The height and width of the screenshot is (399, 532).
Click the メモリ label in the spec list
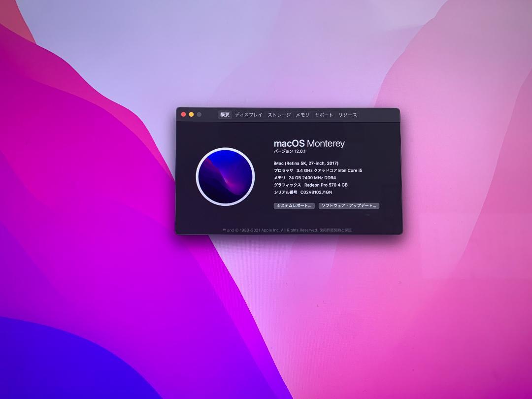pyautogui.click(x=280, y=178)
